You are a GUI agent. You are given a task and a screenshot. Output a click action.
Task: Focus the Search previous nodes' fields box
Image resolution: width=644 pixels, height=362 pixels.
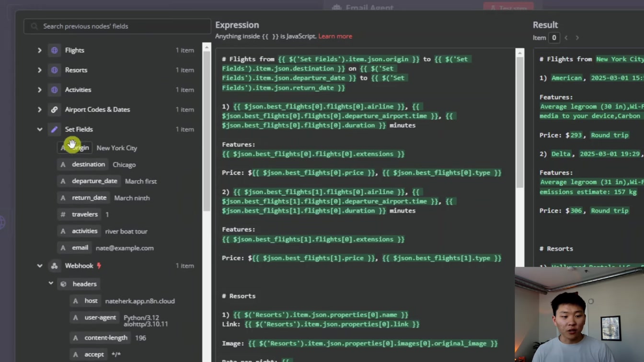[x=117, y=26]
